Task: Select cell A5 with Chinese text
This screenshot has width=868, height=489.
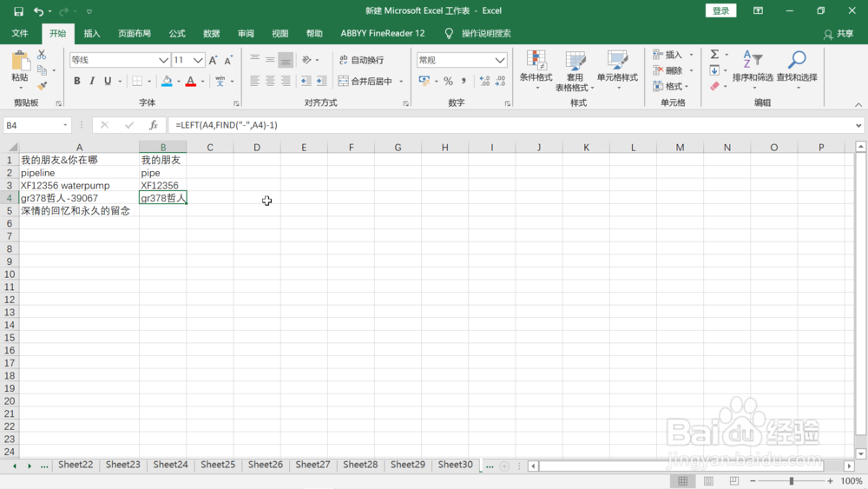Action: click(79, 211)
